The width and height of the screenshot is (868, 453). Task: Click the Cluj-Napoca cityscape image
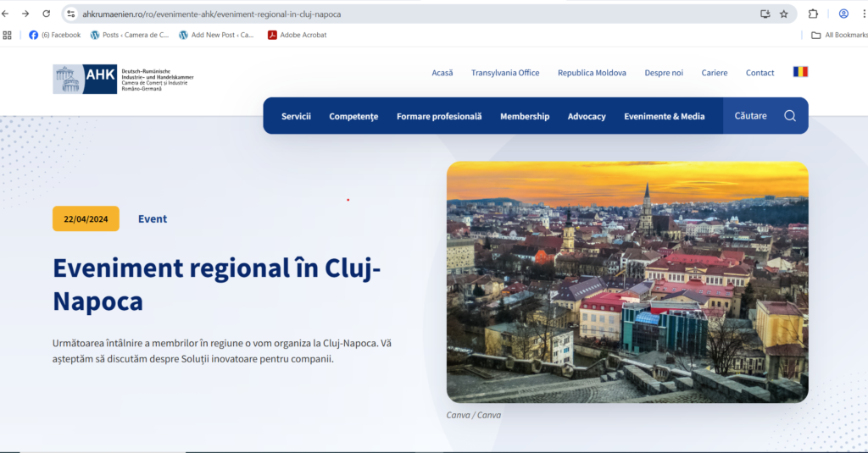coord(627,282)
